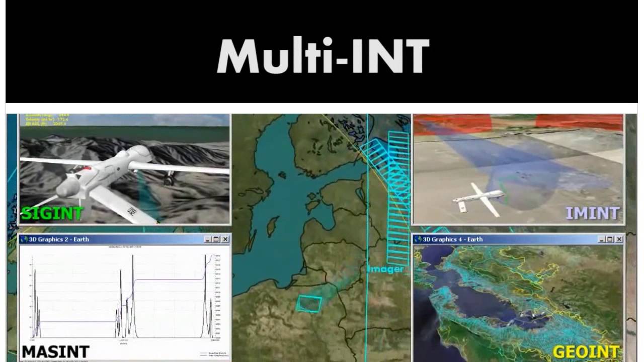Click the globe icon of 3D Graphics 2 window
Viewport: 644px width, 362px height.
[x=24, y=239]
